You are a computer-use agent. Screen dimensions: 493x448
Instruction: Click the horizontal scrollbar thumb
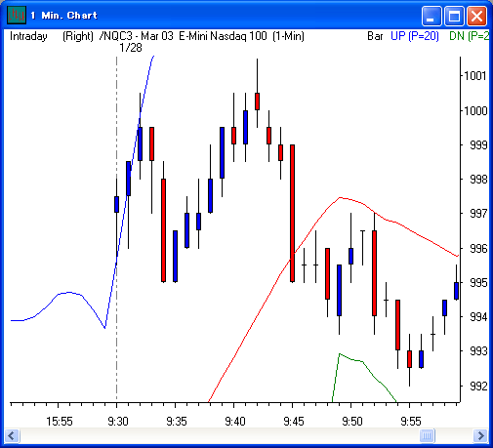tap(428, 435)
